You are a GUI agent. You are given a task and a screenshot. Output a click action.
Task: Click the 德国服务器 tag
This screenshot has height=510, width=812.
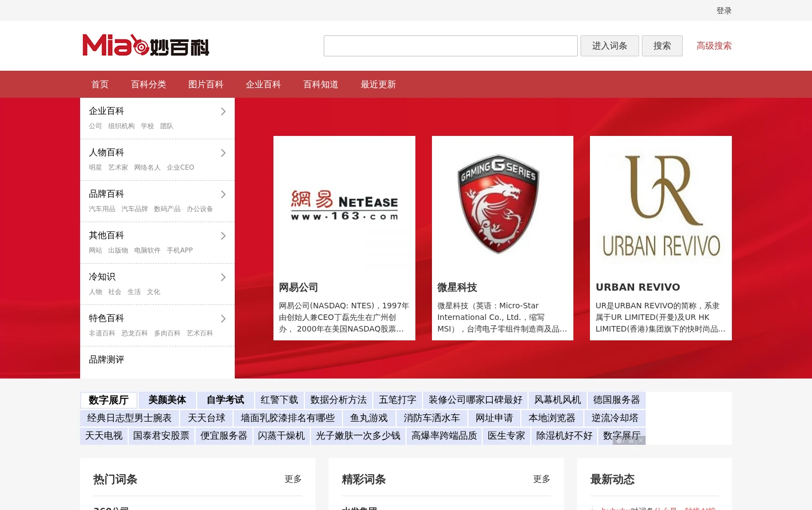point(617,400)
